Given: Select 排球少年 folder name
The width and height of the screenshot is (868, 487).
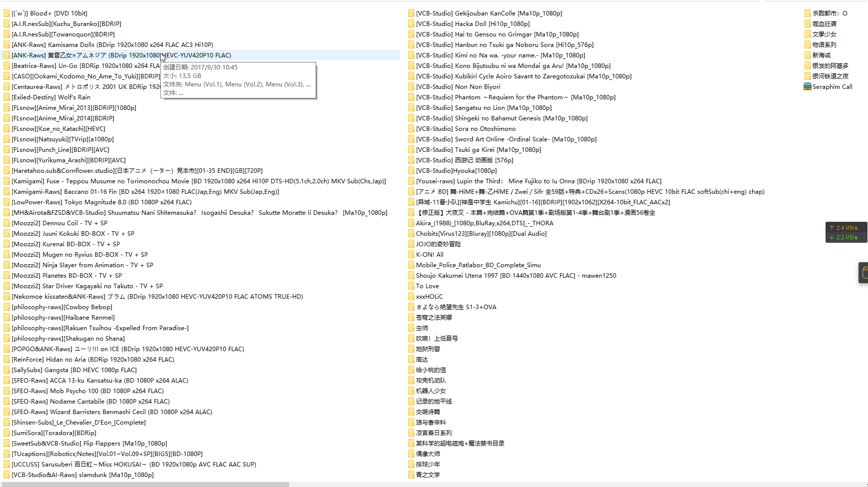Looking at the screenshot, I should point(428,465).
